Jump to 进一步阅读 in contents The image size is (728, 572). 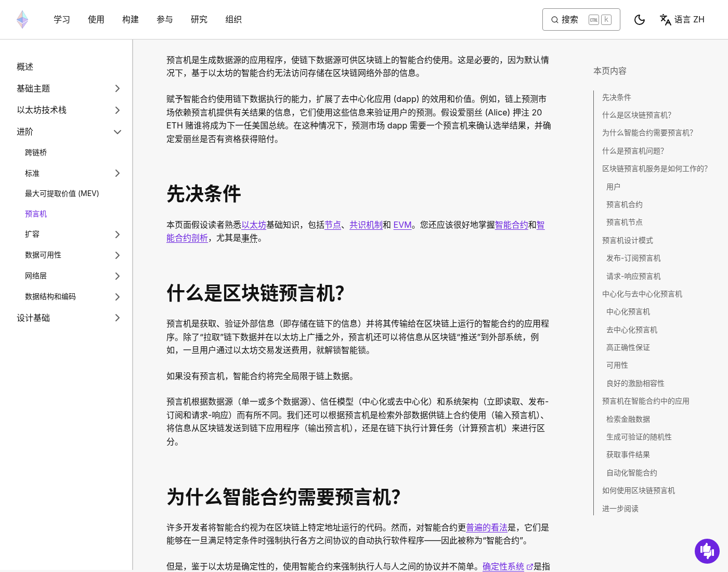point(620,509)
